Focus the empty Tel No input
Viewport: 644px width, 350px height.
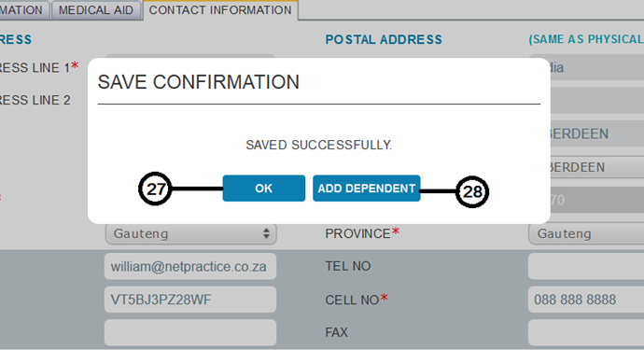point(586,266)
